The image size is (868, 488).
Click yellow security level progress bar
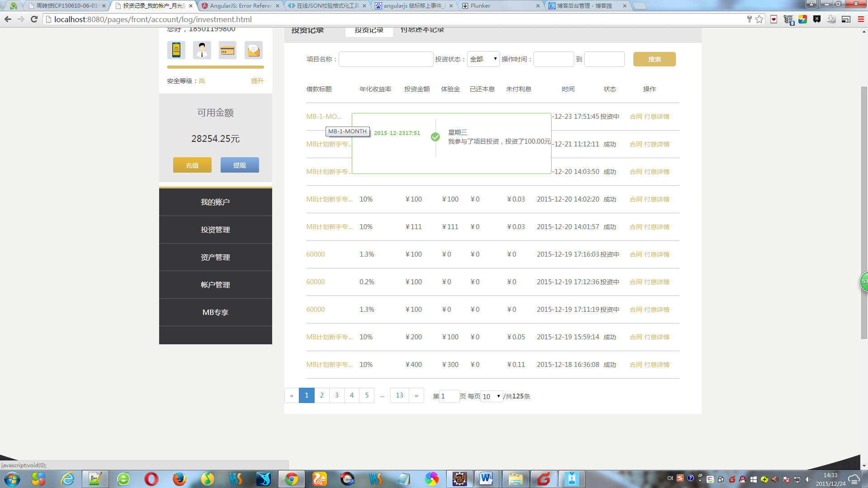[216, 67]
